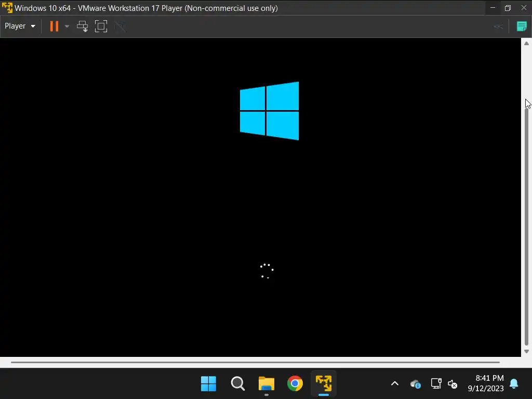Close the VMware Player window
Viewport: 532px width, 399px height.
coord(524,8)
